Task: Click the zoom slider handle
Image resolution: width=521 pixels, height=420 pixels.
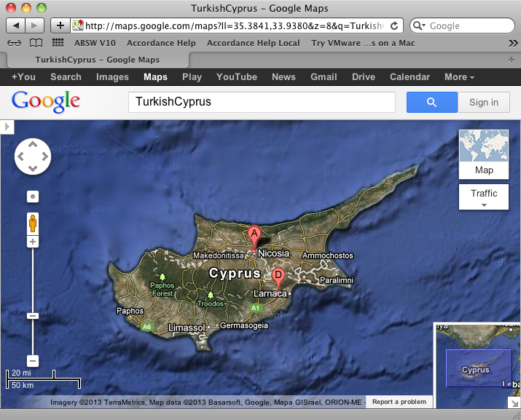Action: point(33,315)
